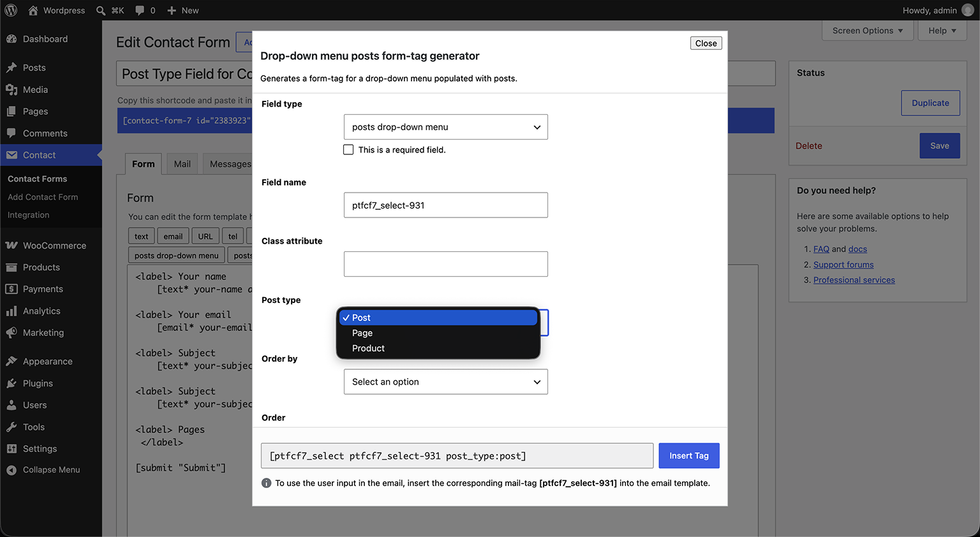980x537 pixels.
Task: Open Products in the sidebar
Action: (51, 267)
